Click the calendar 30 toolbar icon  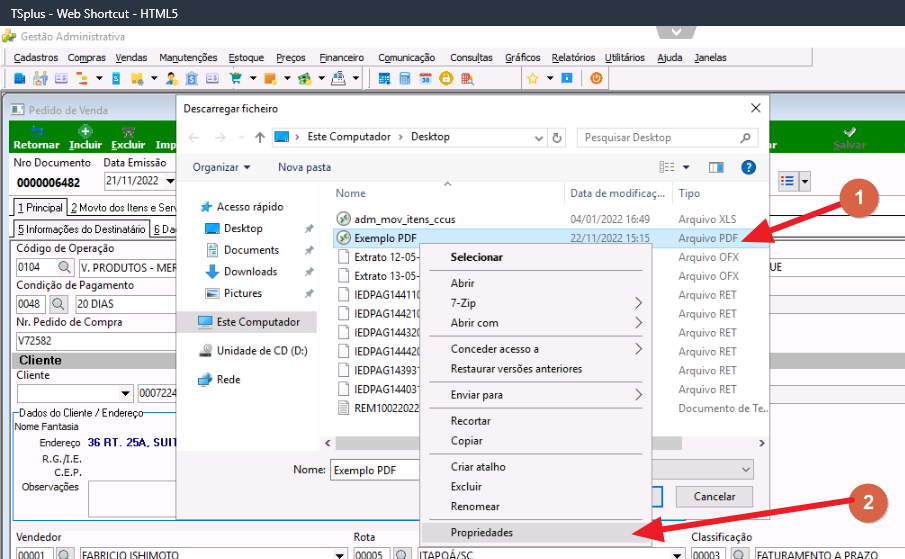[425, 78]
